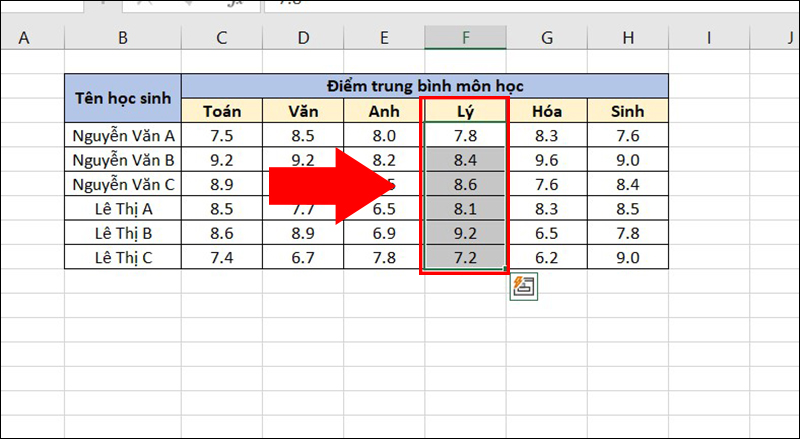Select Lê Thị B's Lý score 9.2
The width and height of the screenshot is (800, 439).
tap(465, 233)
